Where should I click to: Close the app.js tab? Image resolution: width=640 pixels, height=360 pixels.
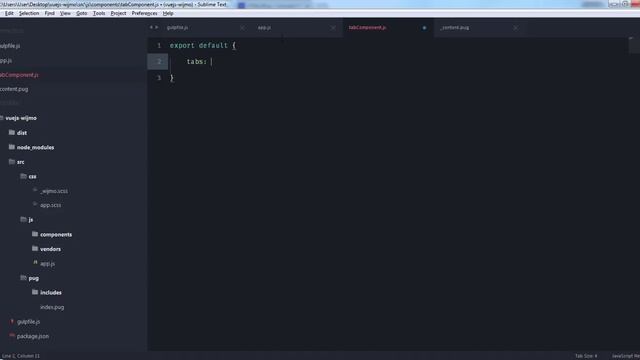pos(333,28)
